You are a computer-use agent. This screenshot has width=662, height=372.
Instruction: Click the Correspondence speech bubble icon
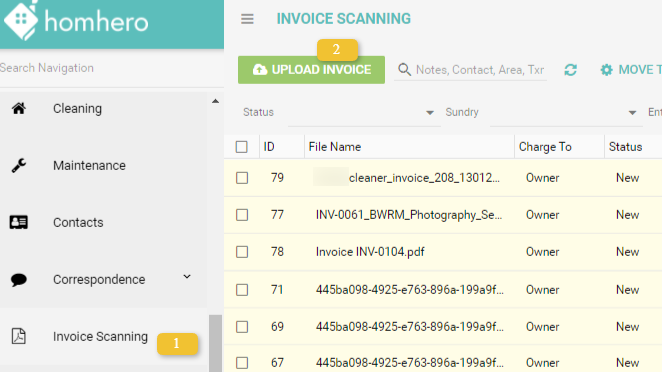coord(19,280)
